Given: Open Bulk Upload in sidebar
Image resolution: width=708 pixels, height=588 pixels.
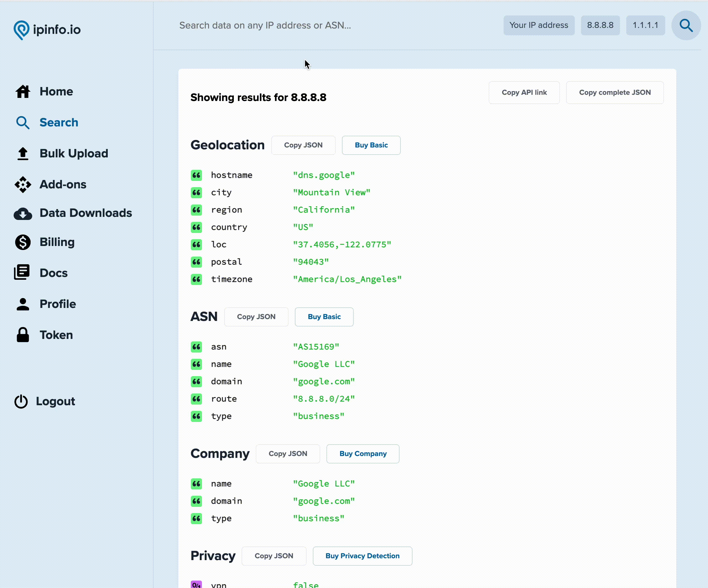Looking at the screenshot, I should click(x=73, y=153).
